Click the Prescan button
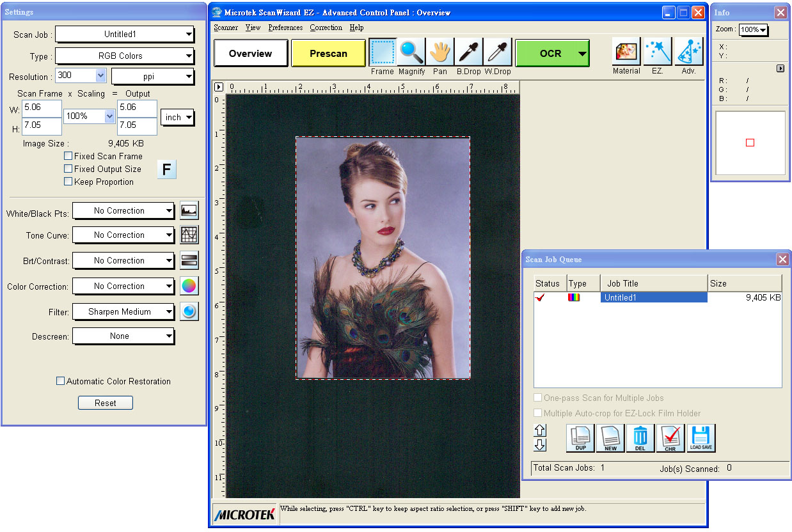Image resolution: width=792 pixels, height=532 pixels. (x=328, y=54)
